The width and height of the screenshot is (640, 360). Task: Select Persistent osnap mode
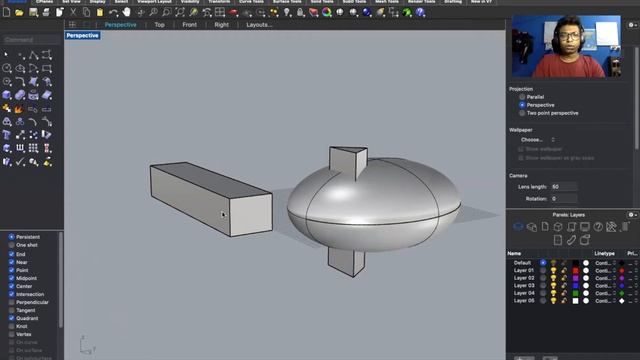pyautogui.click(x=11, y=237)
